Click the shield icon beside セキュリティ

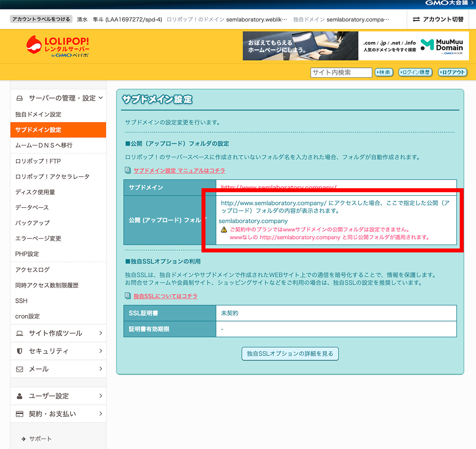coord(20,351)
